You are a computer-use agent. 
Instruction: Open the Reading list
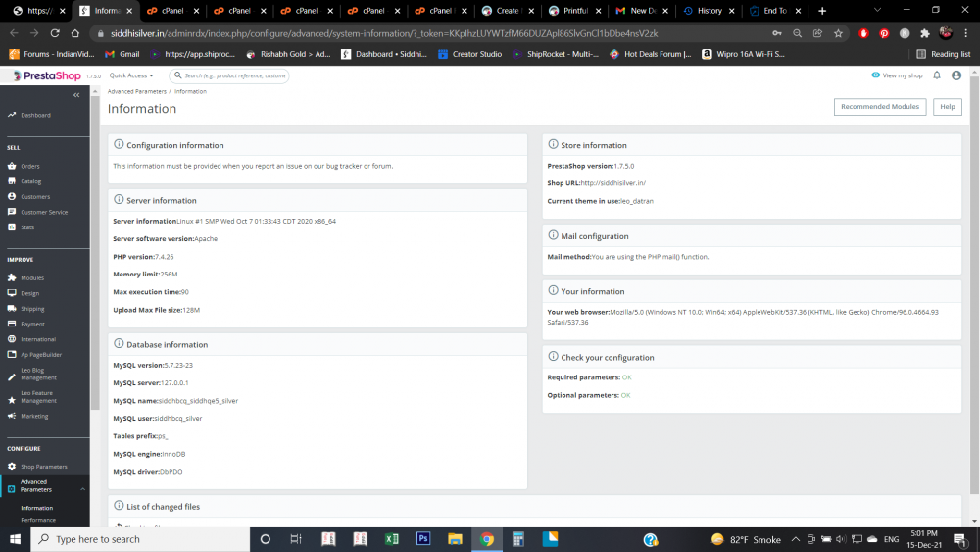(944, 54)
